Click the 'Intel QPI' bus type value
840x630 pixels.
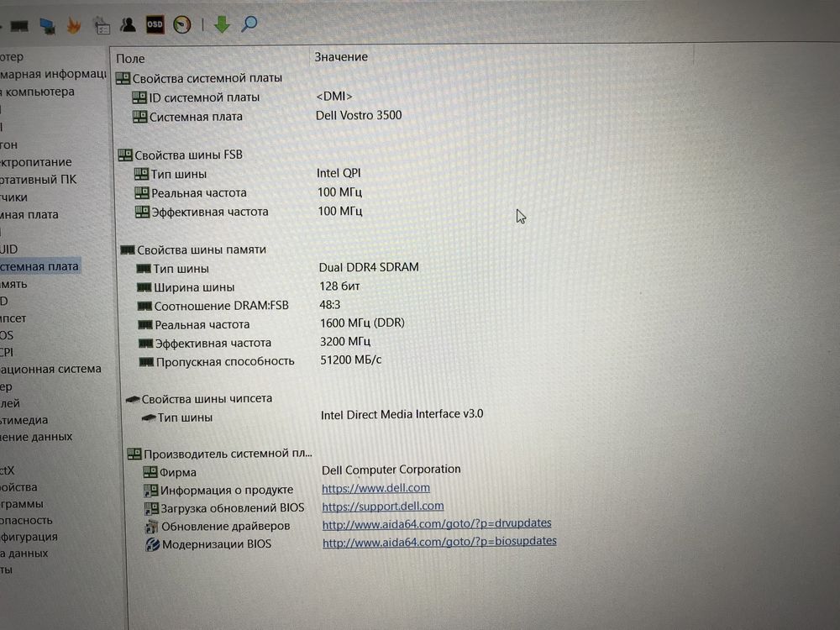coord(339,173)
